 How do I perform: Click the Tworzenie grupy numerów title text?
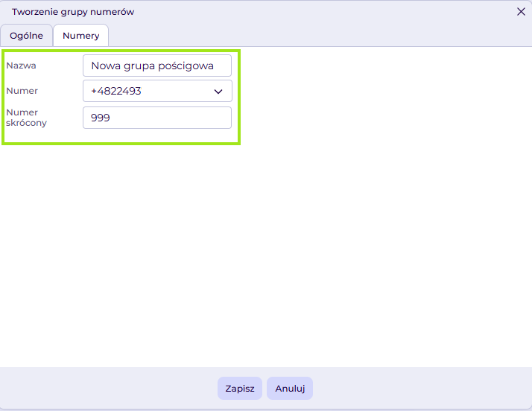pos(73,12)
